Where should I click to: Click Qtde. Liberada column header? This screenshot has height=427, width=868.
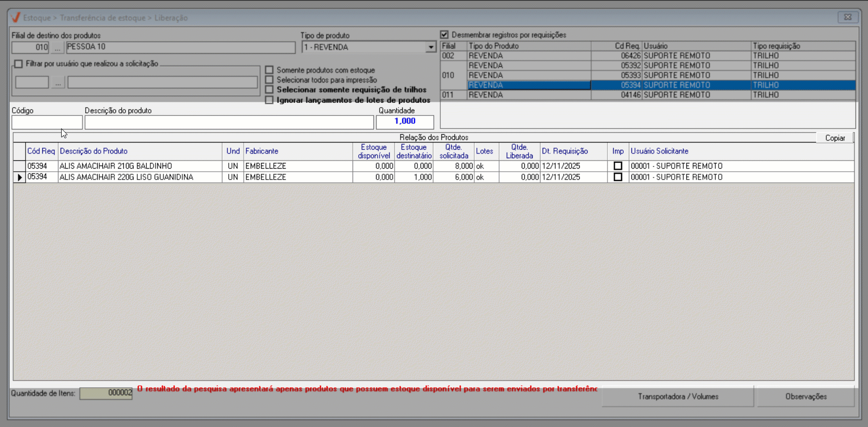pyautogui.click(x=520, y=151)
